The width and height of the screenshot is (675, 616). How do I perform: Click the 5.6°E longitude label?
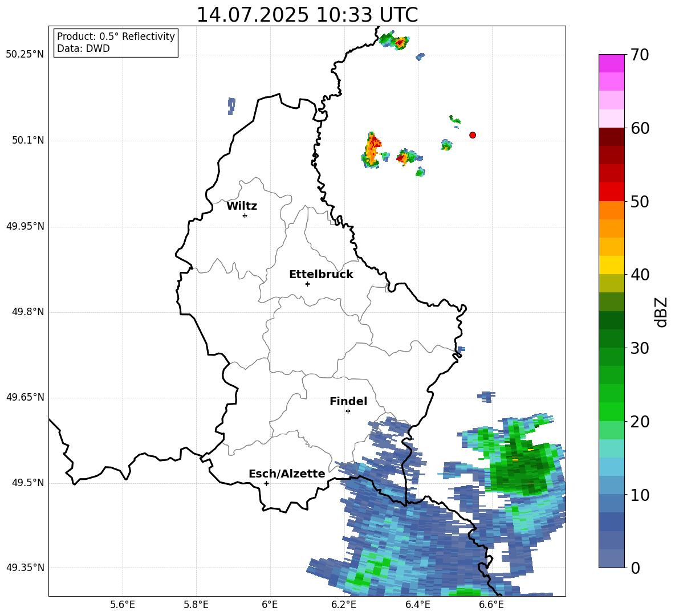click(x=123, y=605)
